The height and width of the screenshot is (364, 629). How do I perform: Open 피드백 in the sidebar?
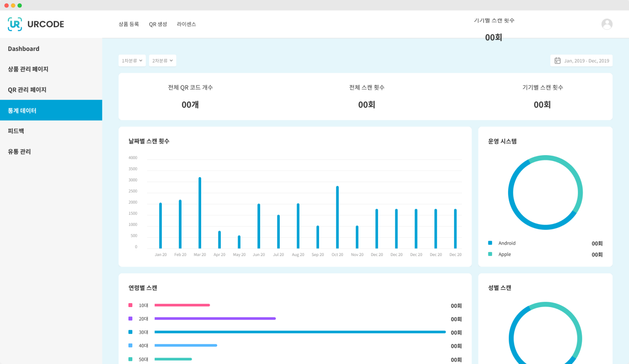(16, 131)
